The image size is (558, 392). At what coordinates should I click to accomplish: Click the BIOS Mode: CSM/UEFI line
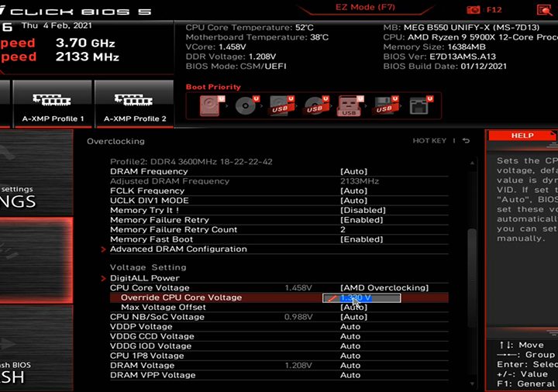(236, 66)
